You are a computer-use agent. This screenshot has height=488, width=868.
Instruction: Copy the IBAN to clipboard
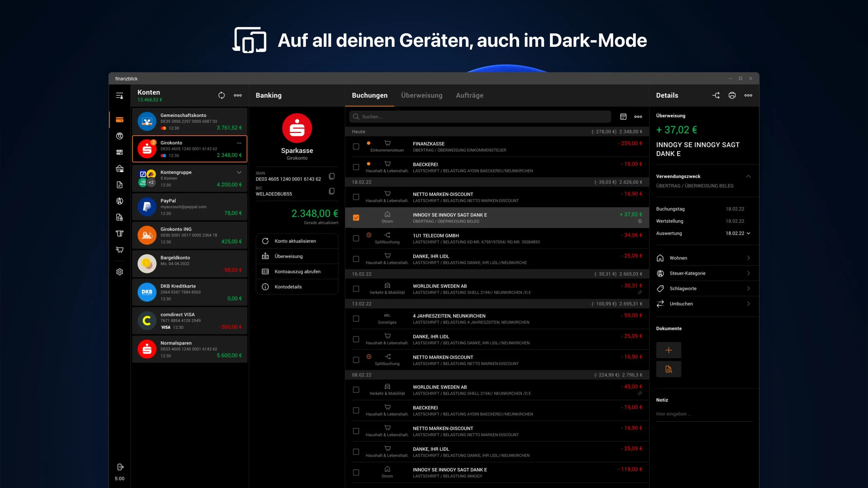332,176
